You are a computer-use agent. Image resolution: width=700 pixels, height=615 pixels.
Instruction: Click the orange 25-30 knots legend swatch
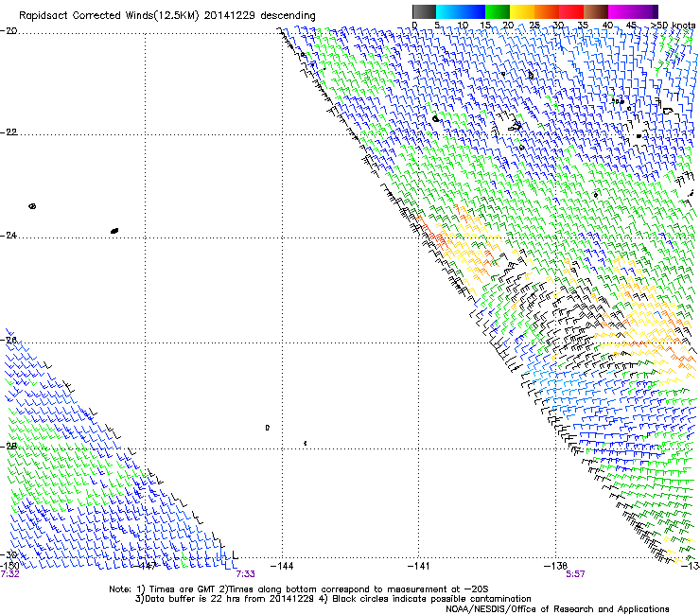[x=547, y=11]
